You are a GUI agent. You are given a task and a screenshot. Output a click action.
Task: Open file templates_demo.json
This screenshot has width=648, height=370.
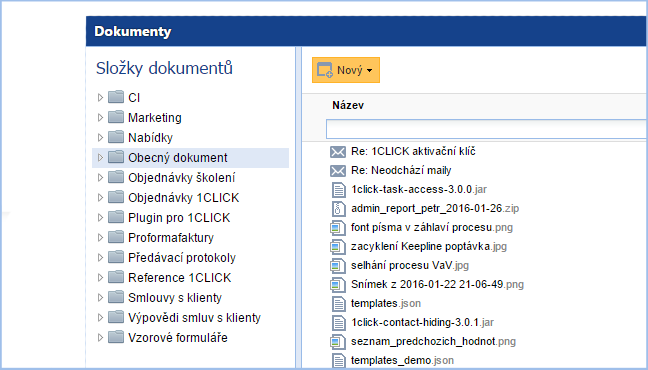pos(402,360)
